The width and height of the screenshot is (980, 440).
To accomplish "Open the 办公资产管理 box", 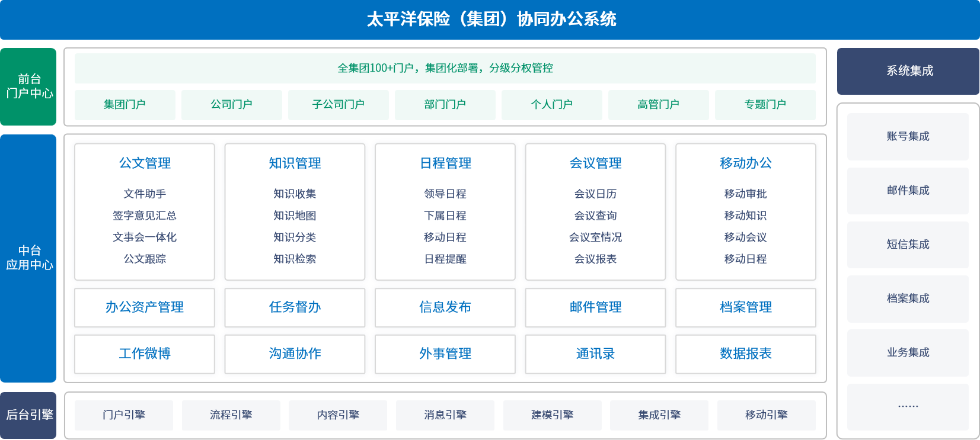I will 145,307.
